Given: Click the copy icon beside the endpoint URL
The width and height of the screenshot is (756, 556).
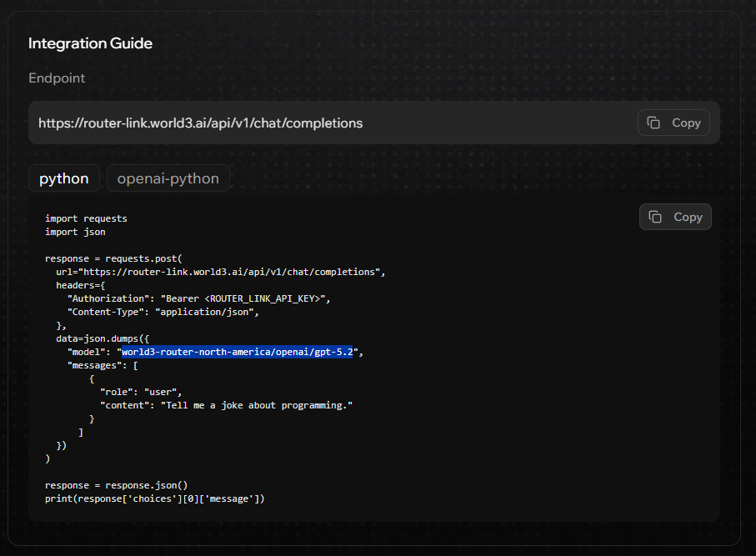Looking at the screenshot, I should (x=654, y=123).
